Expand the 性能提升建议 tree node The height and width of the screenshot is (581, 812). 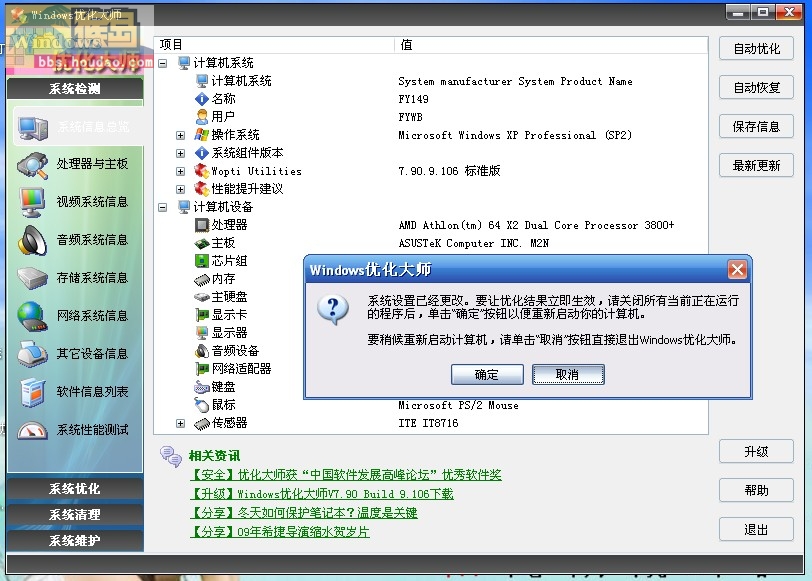tap(180, 190)
